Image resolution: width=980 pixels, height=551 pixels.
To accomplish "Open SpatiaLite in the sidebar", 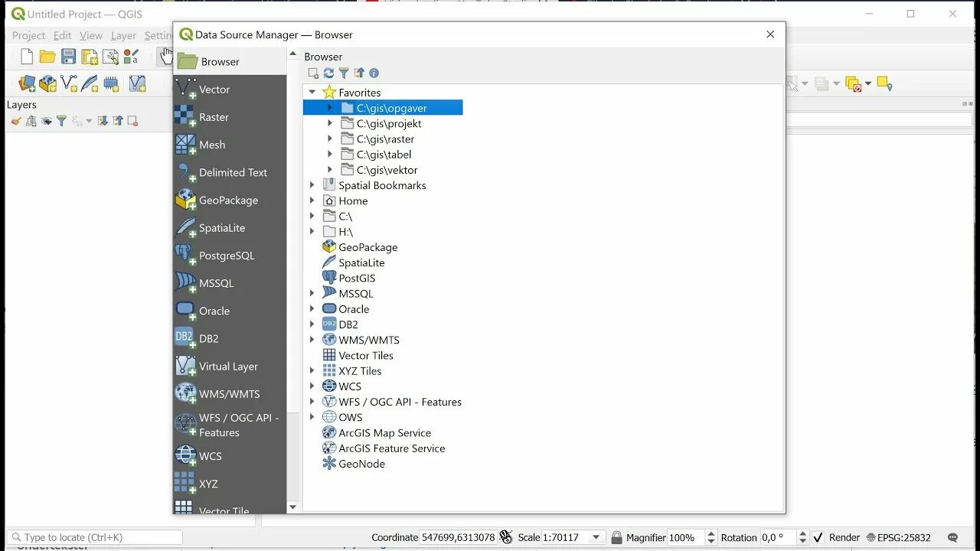I will [230, 228].
